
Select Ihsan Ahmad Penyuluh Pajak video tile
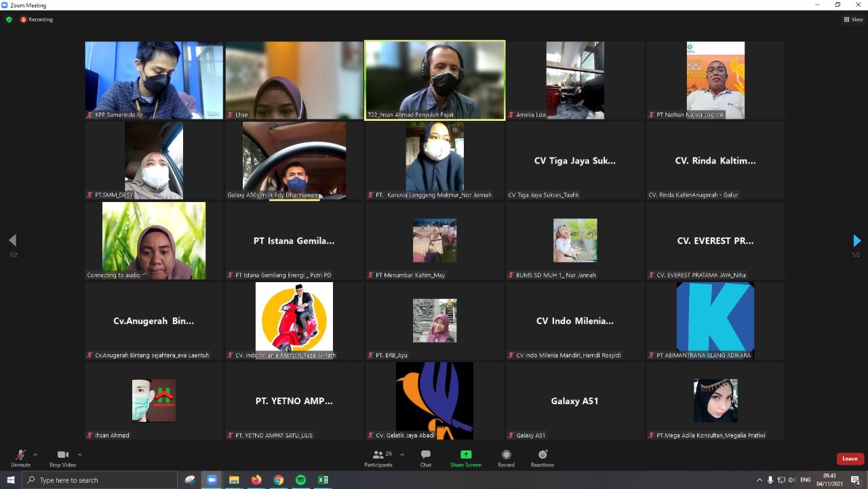click(435, 80)
